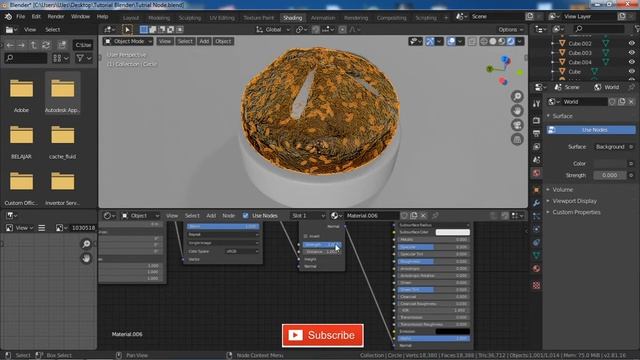
Task: Open Object Mode dropdown in viewport
Action: (x=128, y=41)
